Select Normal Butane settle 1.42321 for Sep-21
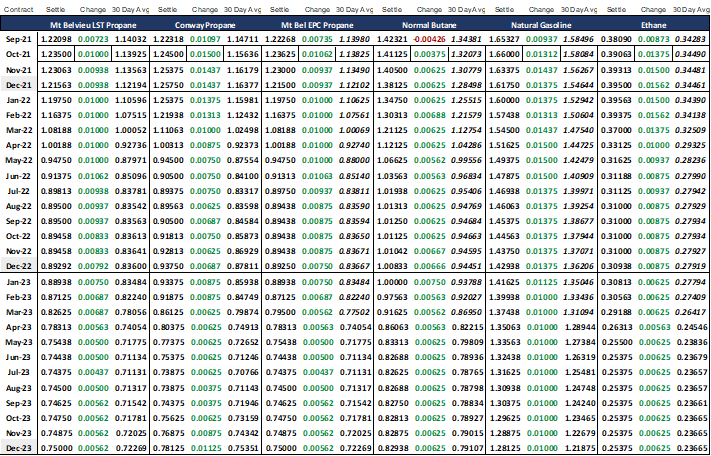This screenshot has width=711, height=456. pyautogui.click(x=392, y=39)
